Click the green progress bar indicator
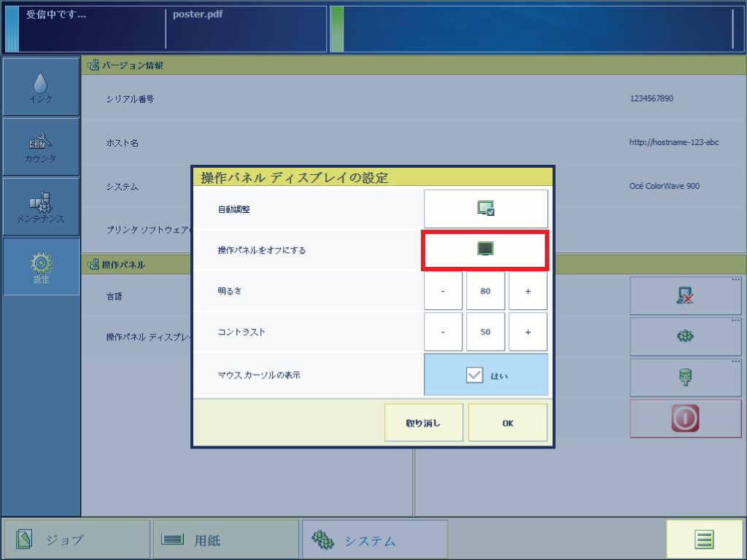This screenshot has width=747, height=560. point(337,29)
